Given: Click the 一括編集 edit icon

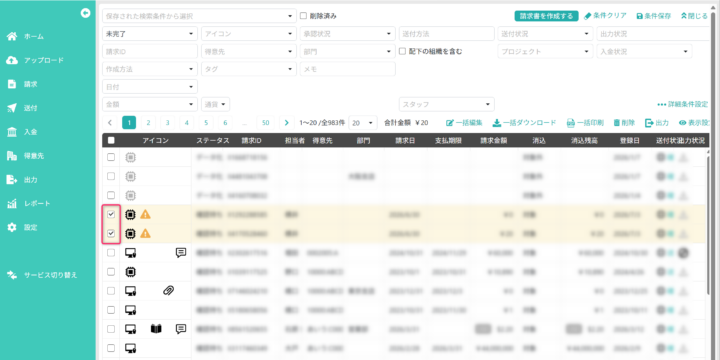Looking at the screenshot, I should point(450,123).
